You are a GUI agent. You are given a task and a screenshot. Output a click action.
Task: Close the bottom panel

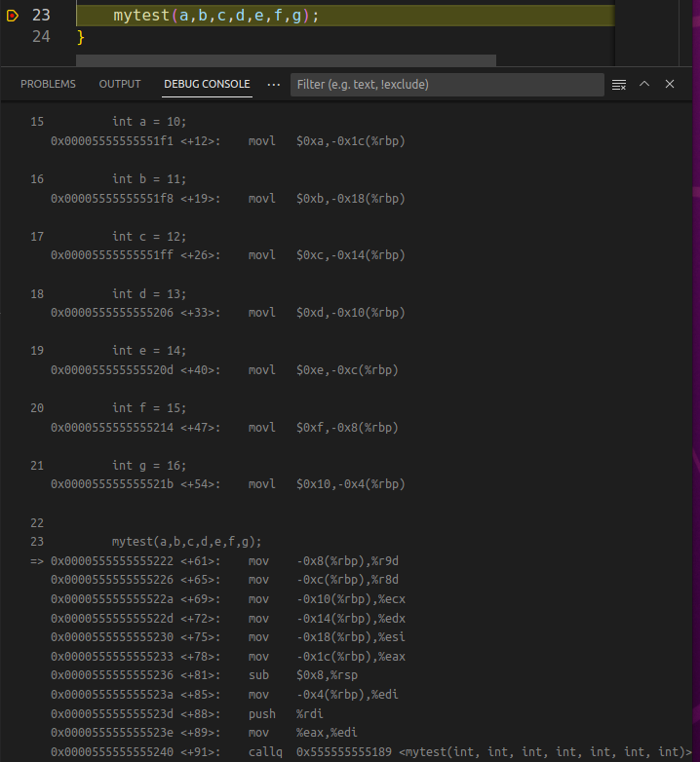[670, 84]
